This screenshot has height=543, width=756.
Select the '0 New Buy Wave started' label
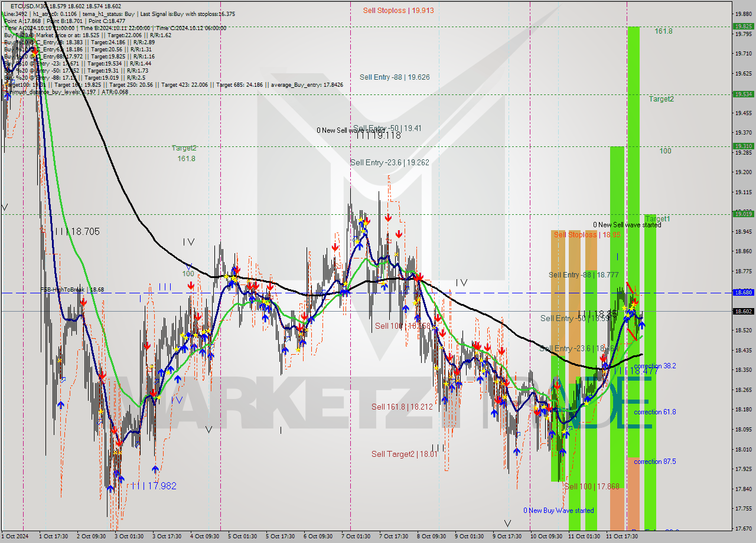tap(559, 511)
